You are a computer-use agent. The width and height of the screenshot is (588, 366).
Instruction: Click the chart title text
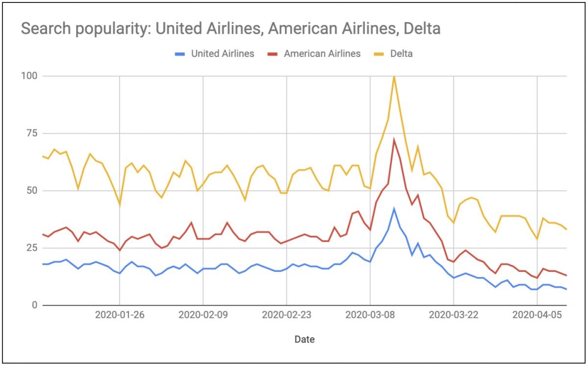click(230, 28)
